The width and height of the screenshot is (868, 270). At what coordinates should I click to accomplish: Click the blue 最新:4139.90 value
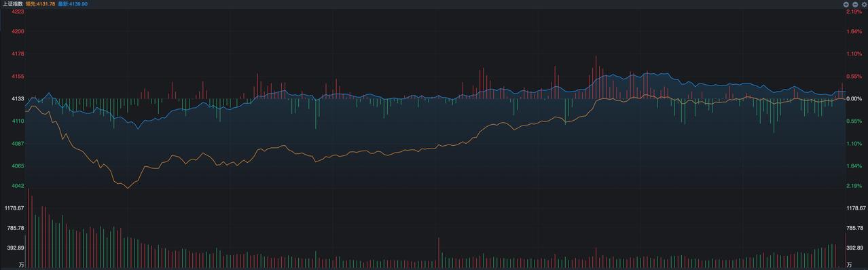click(x=72, y=3)
